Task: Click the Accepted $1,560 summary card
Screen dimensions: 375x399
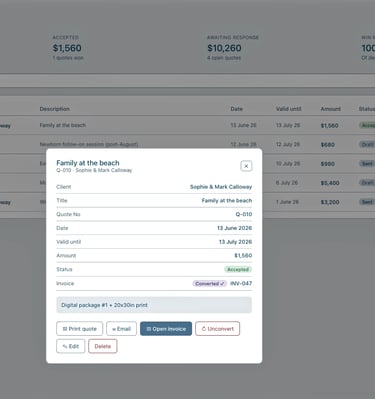Action: coord(68,48)
